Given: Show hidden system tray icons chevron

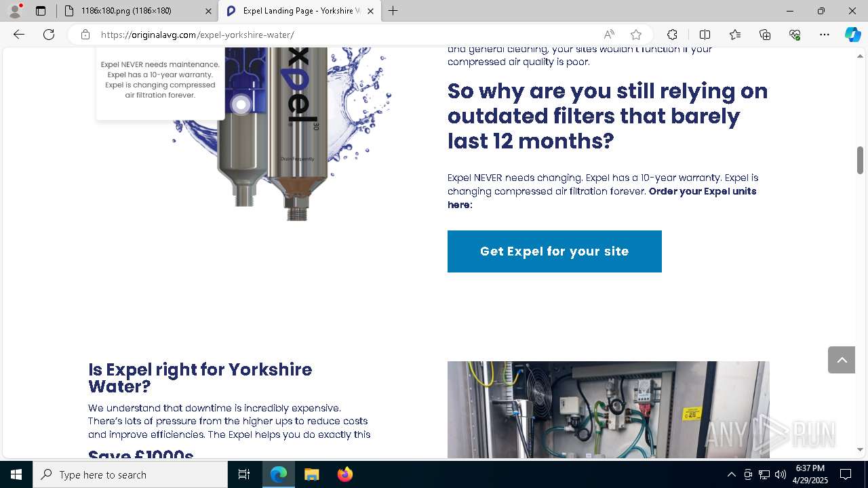Looking at the screenshot, I should (x=731, y=474).
